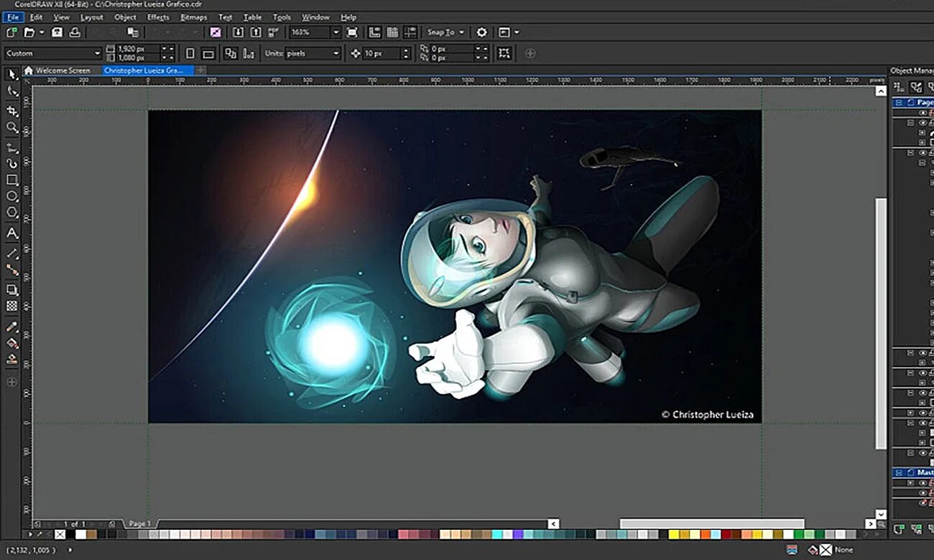
Task: Switch to portrait page orientation
Action: pos(190,53)
